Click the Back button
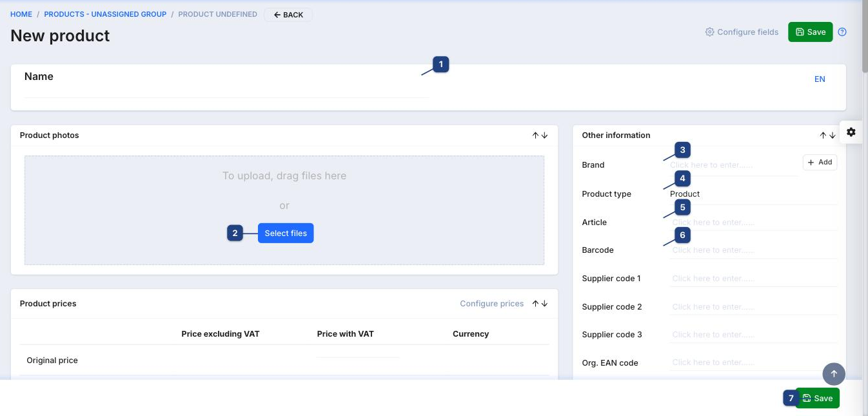 288,15
